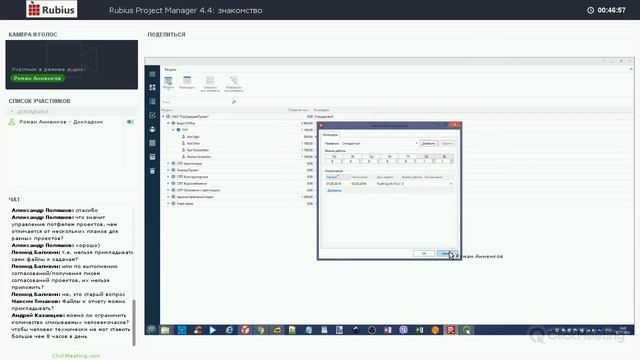Image resolution: width=640 pixels, height=360 pixels.
Task: Select the Ресурсы ribbon tab
Action: pyautogui.click(x=171, y=69)
